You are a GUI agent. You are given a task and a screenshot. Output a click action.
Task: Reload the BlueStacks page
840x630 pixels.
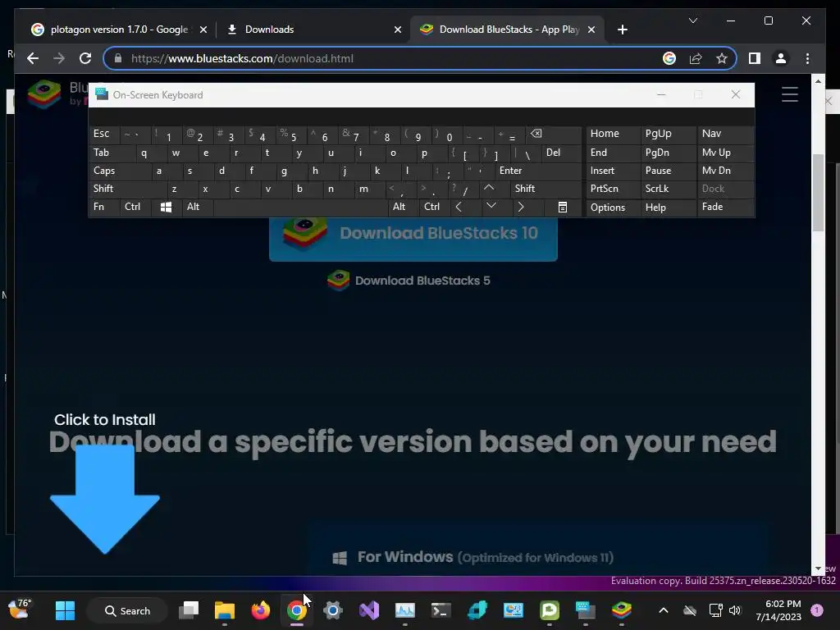pyautogui.click(x=85, y=58)
